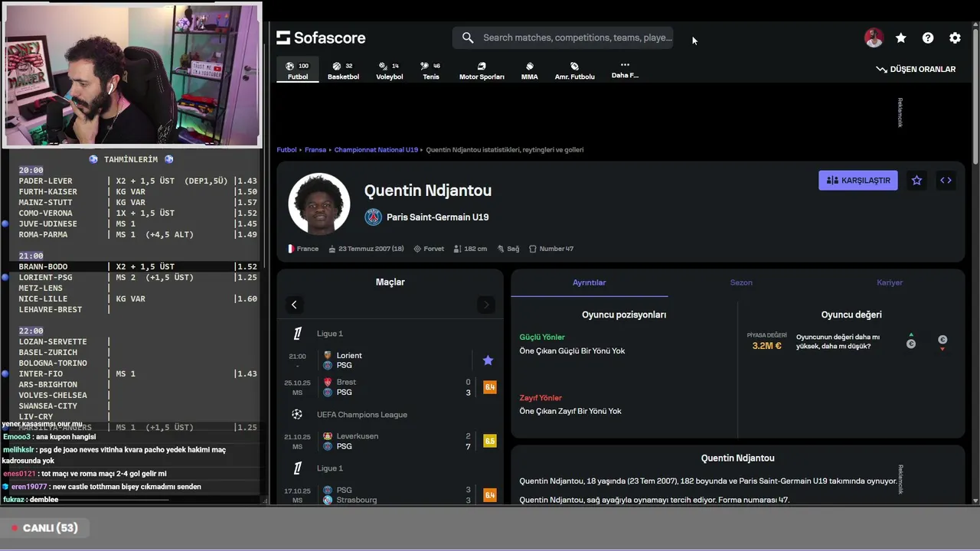The image size is (980, 551).
Task: Select the Voleybol sport tab
Action: tap(389, 70)
